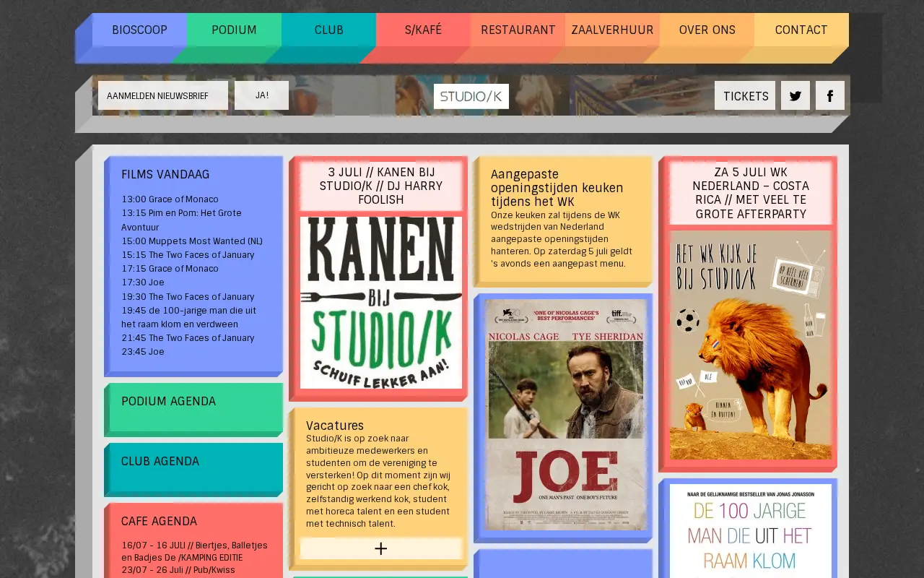Image resolution: width=924 pixels, height=578 pixels.
Task: Navigate to ZAALVERHUUR
Action: click(612, 30)
